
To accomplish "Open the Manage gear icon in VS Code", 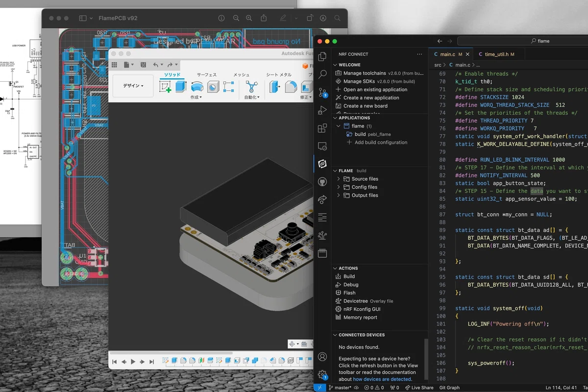I will tap(322, 375).
